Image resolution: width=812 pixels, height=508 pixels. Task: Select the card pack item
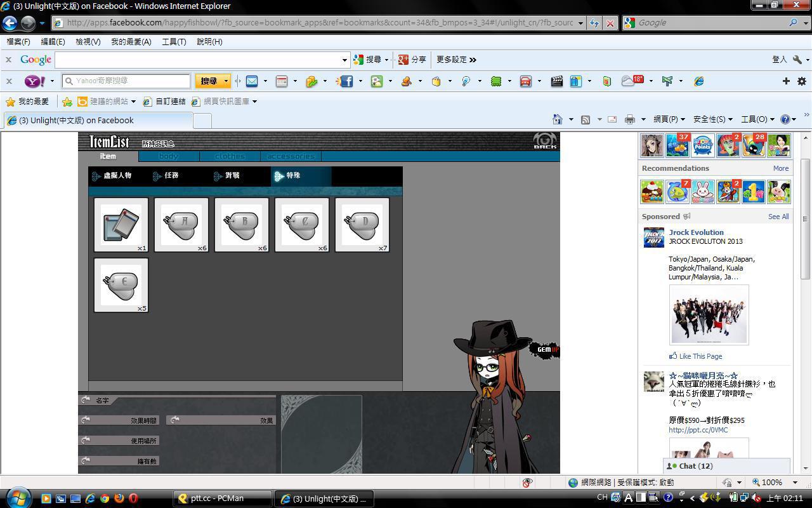[x=121, y=224]
